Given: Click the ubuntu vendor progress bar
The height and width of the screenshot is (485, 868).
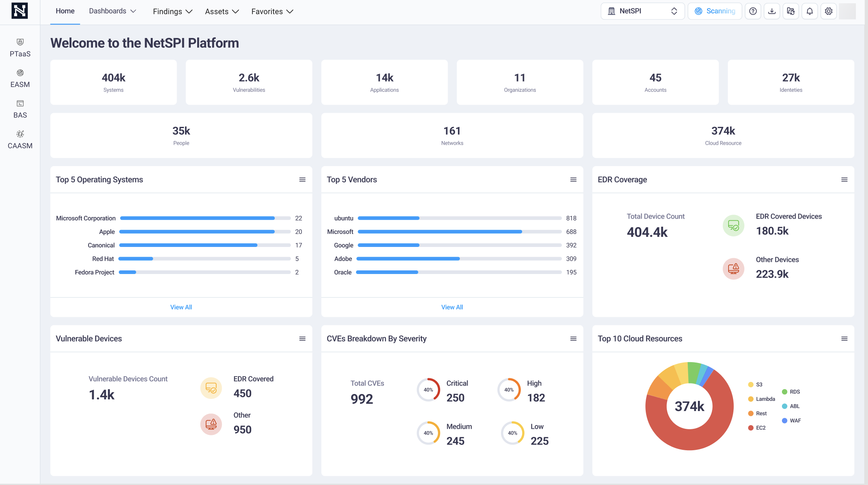Looking at the screenshot, I should point(460,218).
